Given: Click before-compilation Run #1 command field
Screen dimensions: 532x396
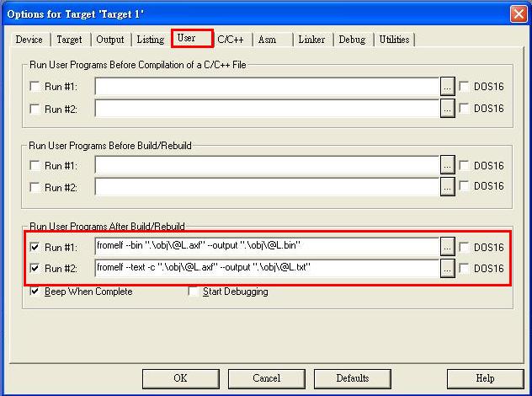Looking at the screenshot, I should tap(267, 87).
